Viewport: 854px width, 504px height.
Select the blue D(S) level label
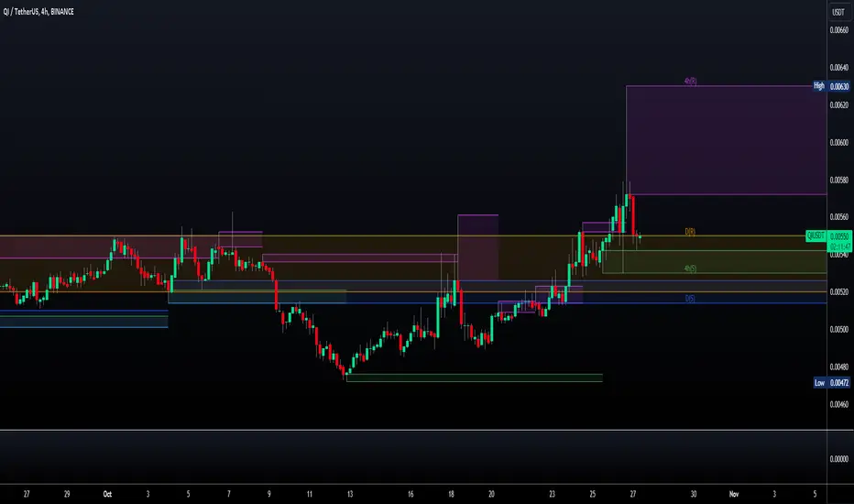690,299
